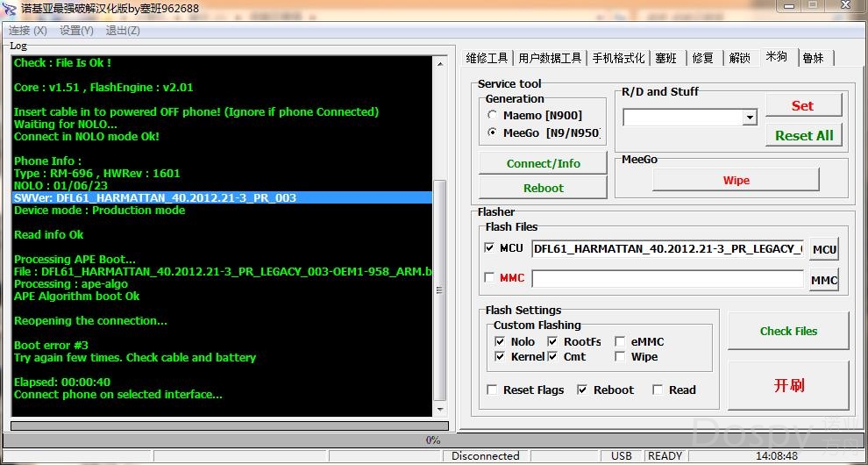This screenshot has height=465, width=868.
Task: Click 'Elapsed: 00:00:40' log line
Action: click(62, 382)
